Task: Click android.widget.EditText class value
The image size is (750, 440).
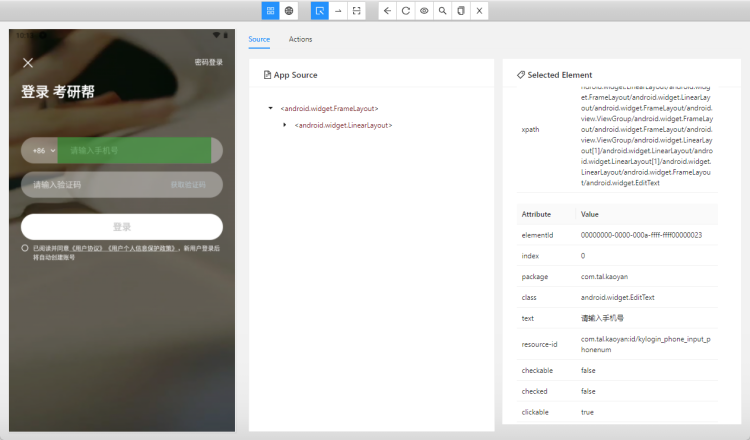Action: [618, 297]
